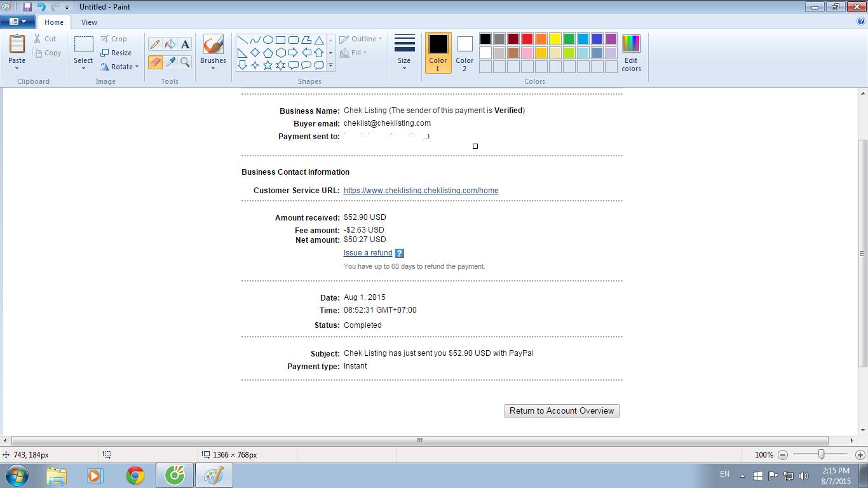
Task: Click the Zoom out minus button
Action: pos(783,455)
